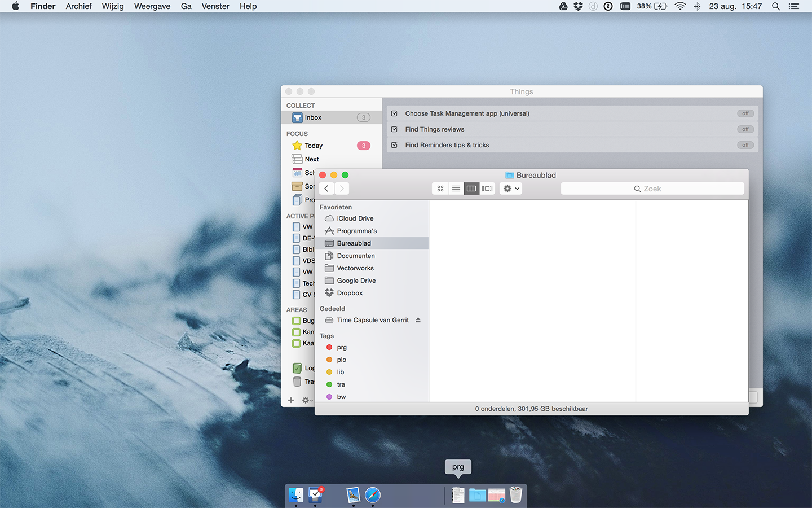This screenshot has height=508, width=812.
Task: Open Trash in Things sidebar
Action: point(303,382)
